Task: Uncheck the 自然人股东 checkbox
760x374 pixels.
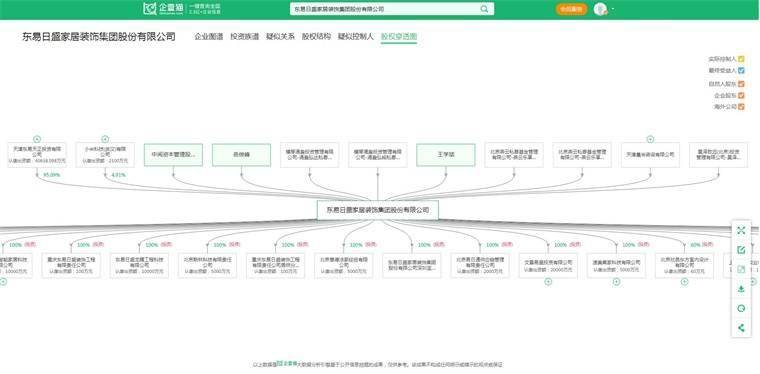Action: (x=741, y=84)
